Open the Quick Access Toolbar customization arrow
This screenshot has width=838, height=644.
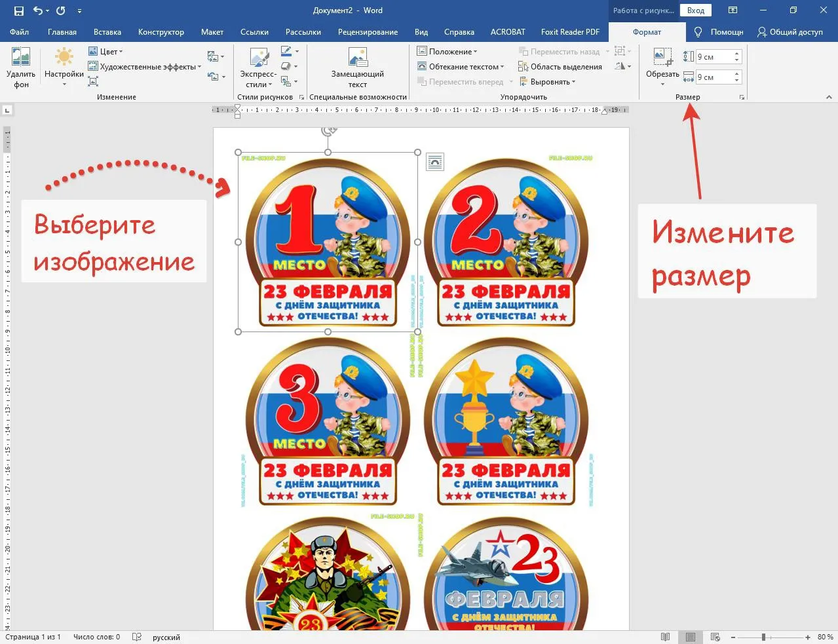point(79,11)
